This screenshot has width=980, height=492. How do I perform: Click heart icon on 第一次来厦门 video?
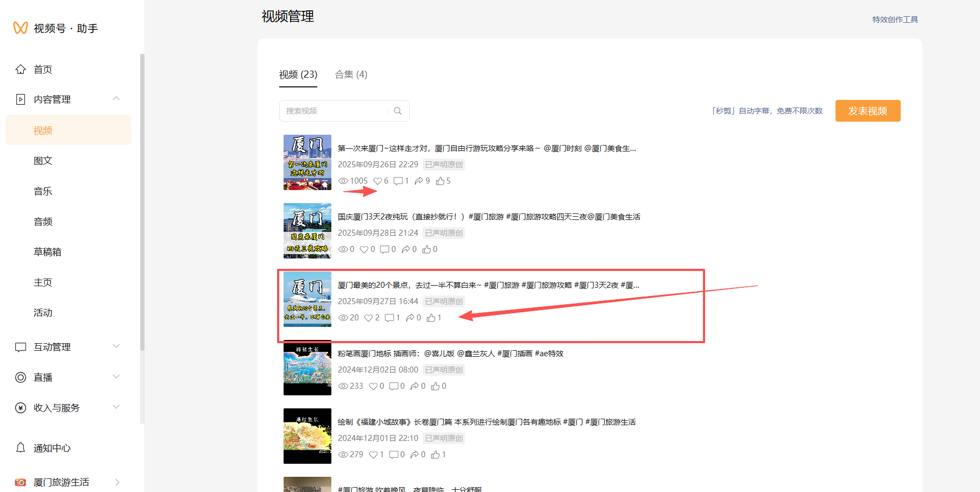378,181
